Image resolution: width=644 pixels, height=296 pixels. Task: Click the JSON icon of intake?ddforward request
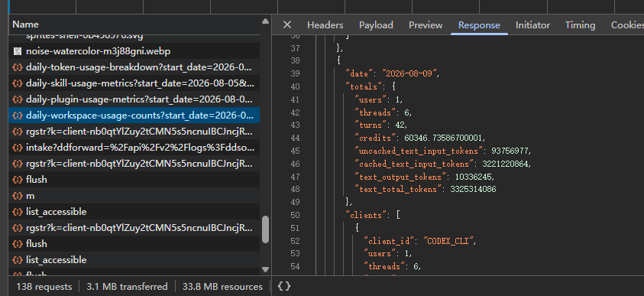(x=18, y=148)
